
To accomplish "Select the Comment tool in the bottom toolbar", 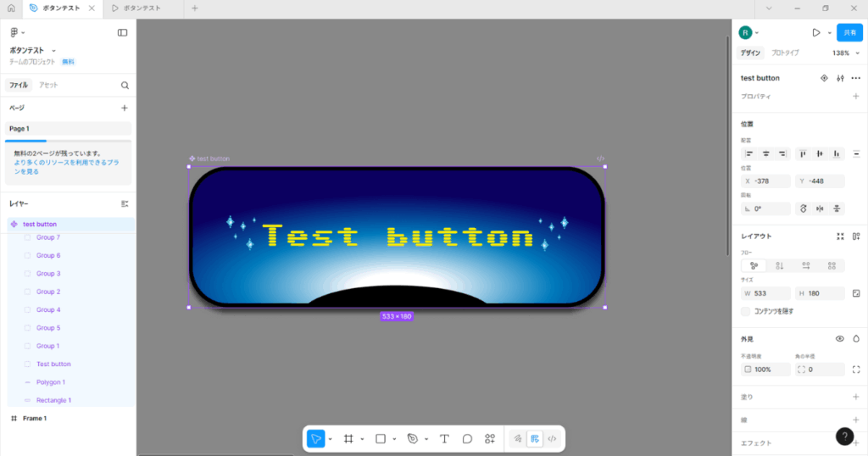I will pyautogui.click(x=467, y=439).
